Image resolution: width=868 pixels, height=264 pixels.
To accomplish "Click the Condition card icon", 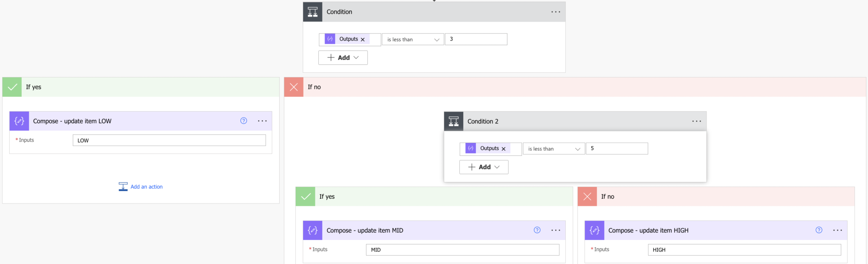I will click(x=312, y=12).
